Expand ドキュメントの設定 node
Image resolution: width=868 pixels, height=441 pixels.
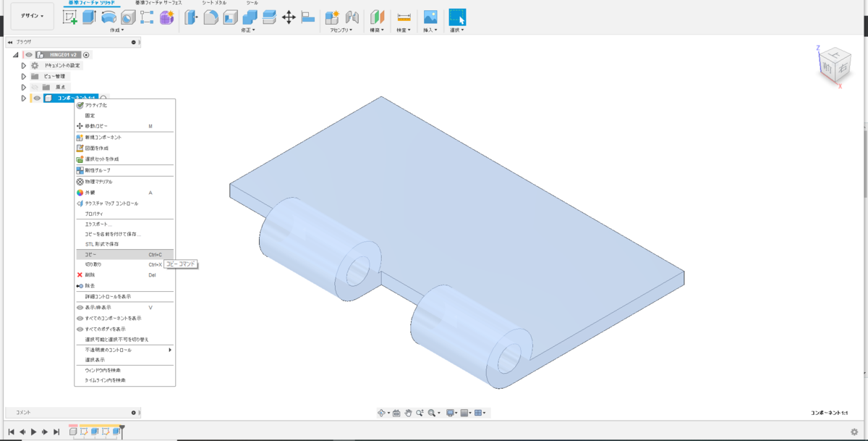pos(24,65)
